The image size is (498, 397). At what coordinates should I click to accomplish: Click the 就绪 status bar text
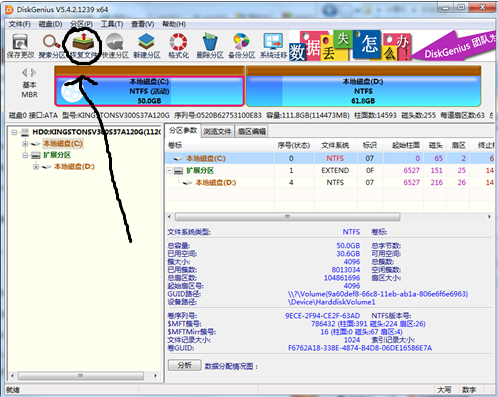pyautogui.click(x=13, y=390)
